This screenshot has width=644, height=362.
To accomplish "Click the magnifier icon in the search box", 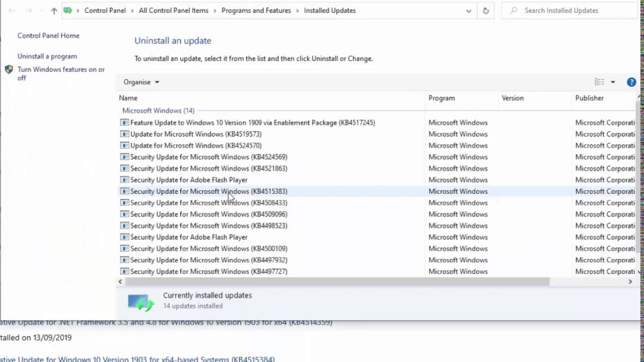I will 514,11.
